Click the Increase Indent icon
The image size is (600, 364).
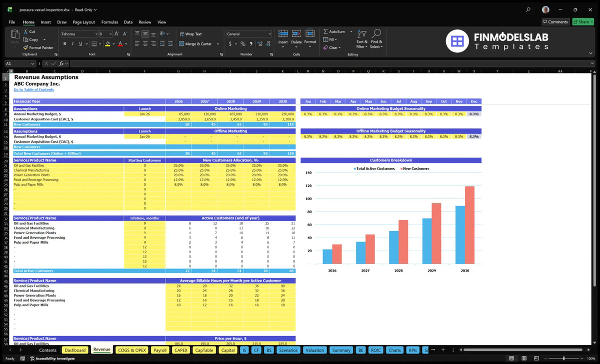pyautogui.click(x=170, y=44)
